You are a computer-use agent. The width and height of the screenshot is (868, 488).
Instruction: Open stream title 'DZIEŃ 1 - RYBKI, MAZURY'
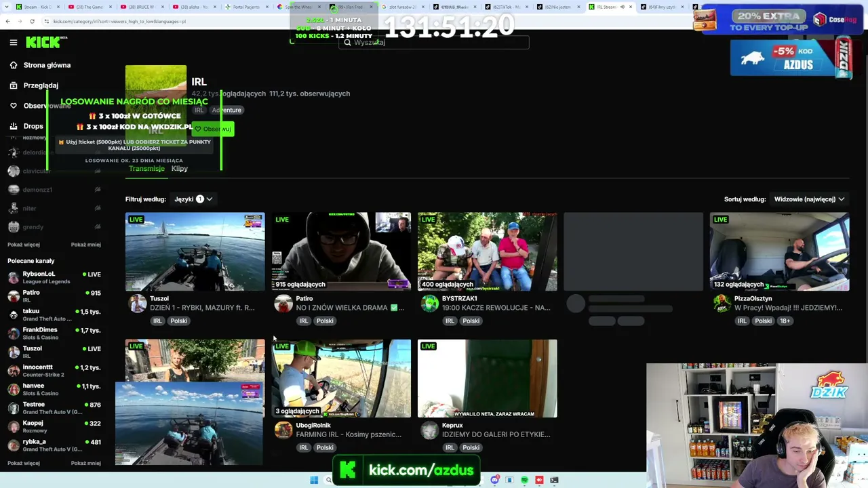click(x=202, y=308)
